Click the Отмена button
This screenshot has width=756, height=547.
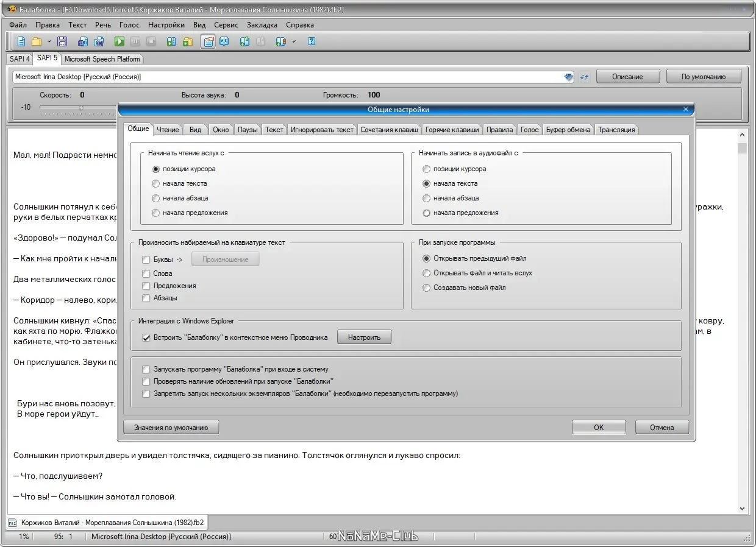[x=662, y=427]
